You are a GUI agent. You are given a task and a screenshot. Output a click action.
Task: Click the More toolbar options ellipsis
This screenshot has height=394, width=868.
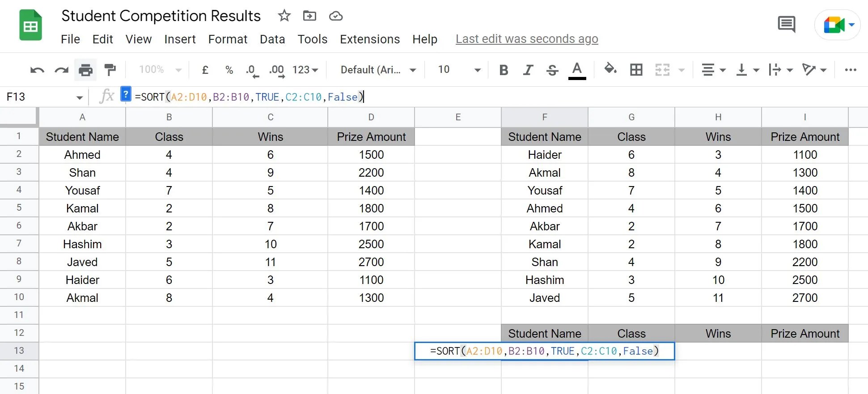click(x=851, y=70)
